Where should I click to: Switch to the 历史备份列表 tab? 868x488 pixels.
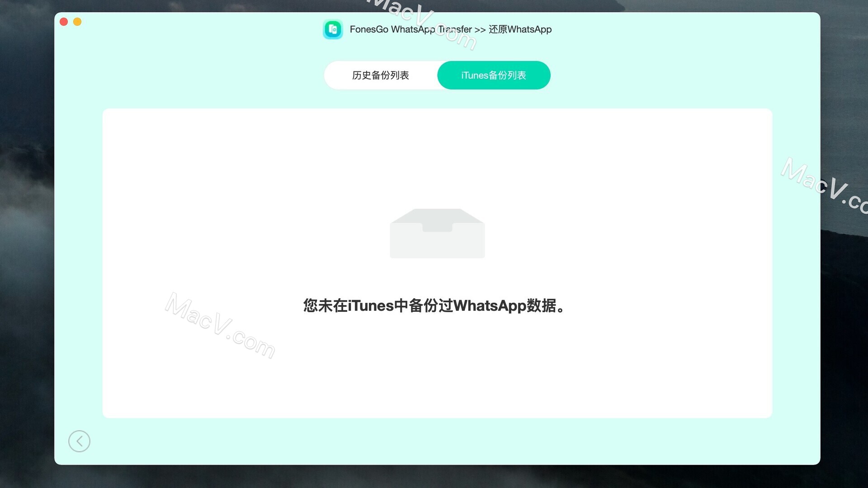pos(381,75)
